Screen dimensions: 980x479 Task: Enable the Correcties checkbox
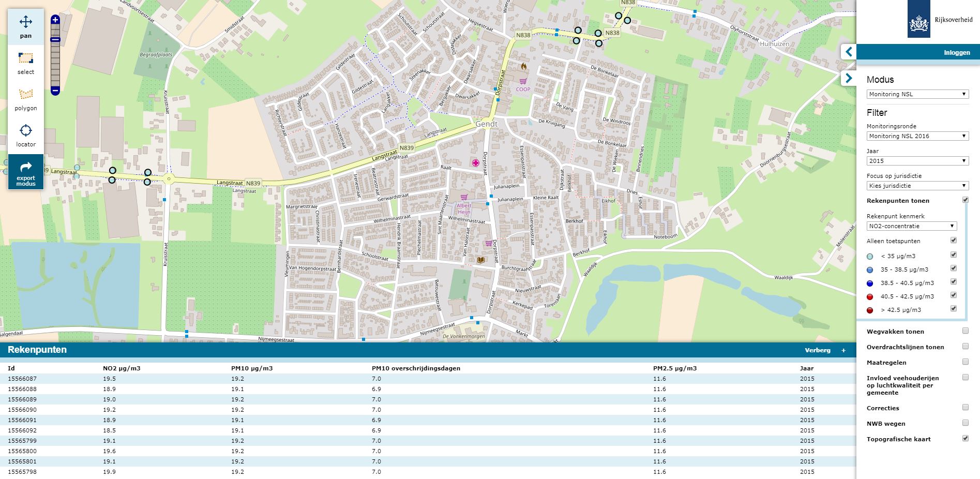click(x=965, y=407)
